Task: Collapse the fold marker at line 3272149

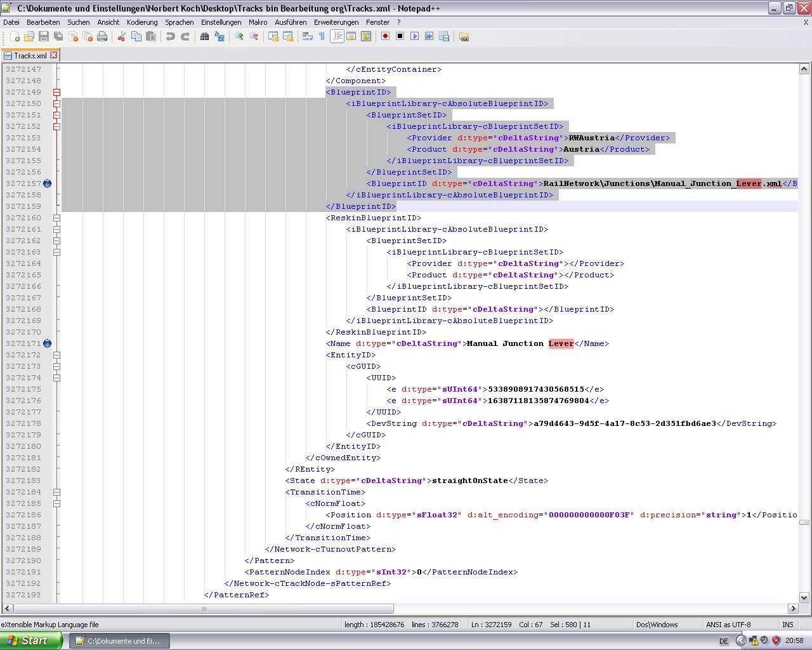Action: pos(56,92)
